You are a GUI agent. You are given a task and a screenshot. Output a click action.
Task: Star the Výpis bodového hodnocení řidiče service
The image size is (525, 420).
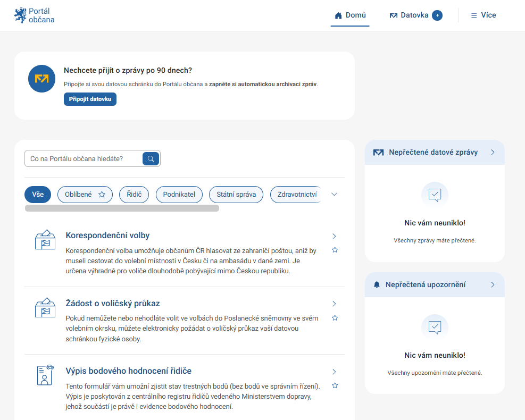coord(335,385)
